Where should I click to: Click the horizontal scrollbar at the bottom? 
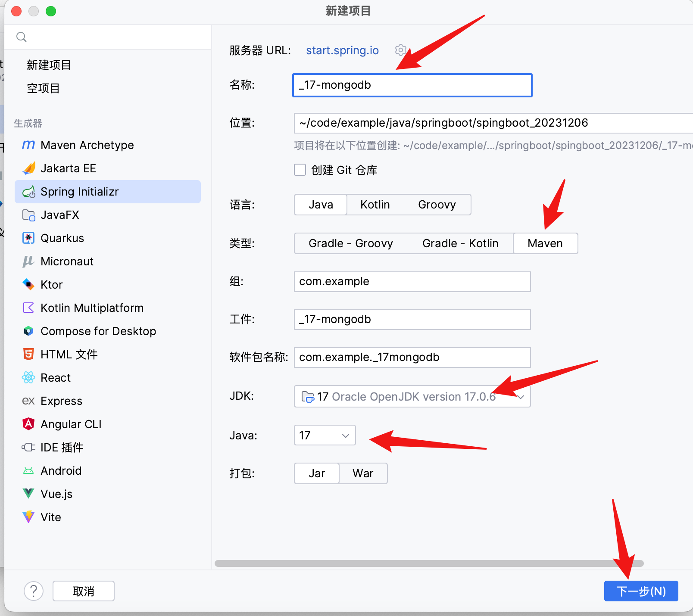click(429, 563)
